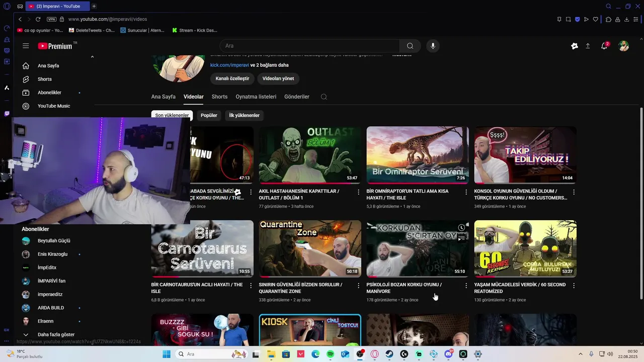Filter videos by Popüler chip
Viewport: 644px width, 362px height.
point(209,115)
